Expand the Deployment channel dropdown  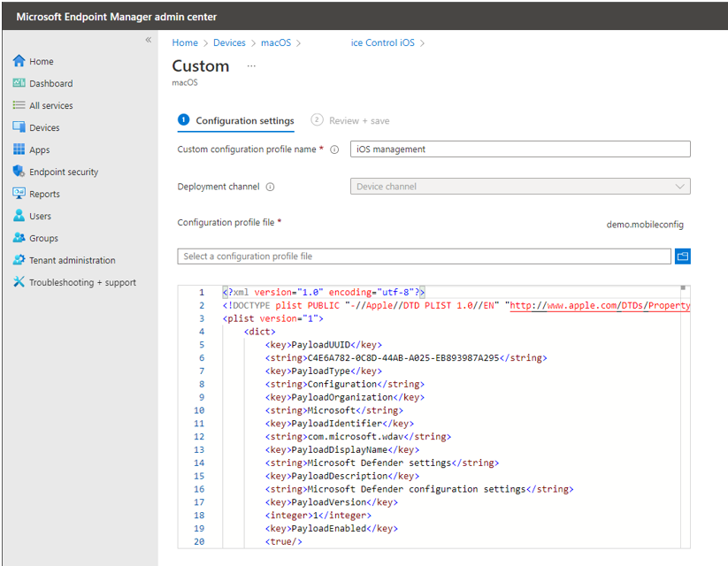(x=519, y=187)
